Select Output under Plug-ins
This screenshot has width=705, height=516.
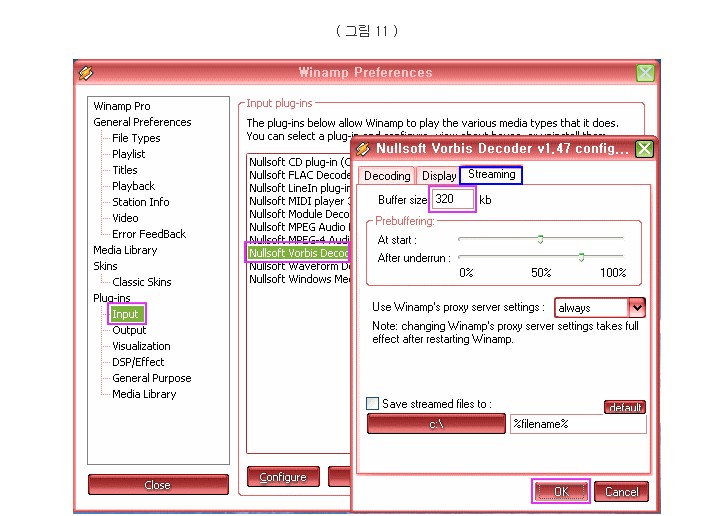coord(129,330)
